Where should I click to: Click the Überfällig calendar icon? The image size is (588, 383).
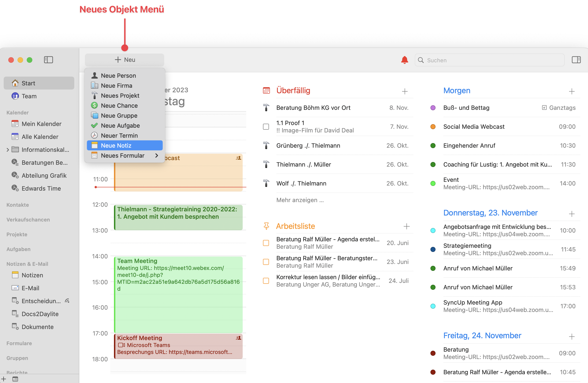click(266, 91)
